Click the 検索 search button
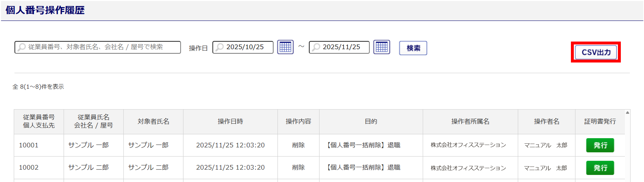The image size is (644, 182). point(413,48)
